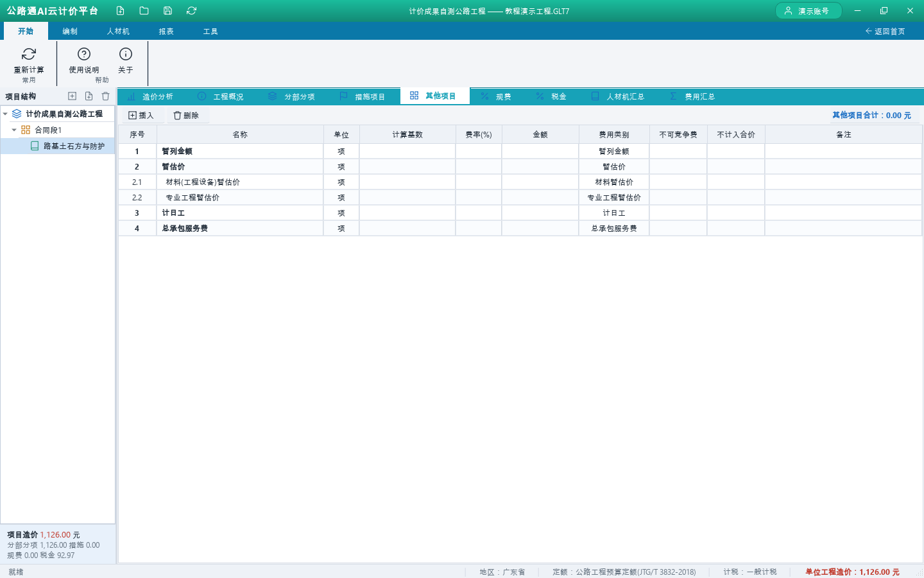Switch to 规费 tab

click(497, 96)
